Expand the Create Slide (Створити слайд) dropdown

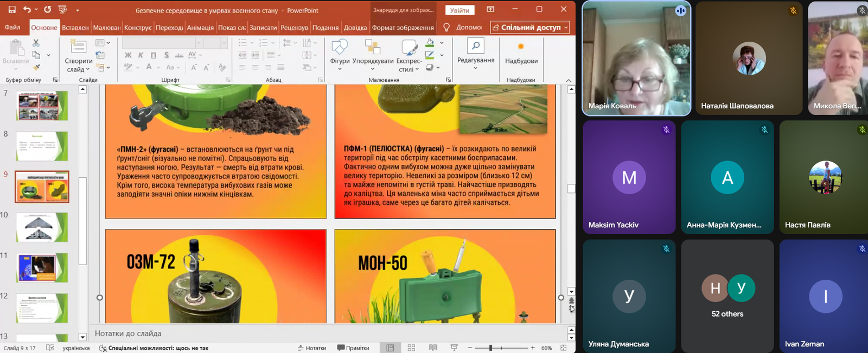pos(79,69)
